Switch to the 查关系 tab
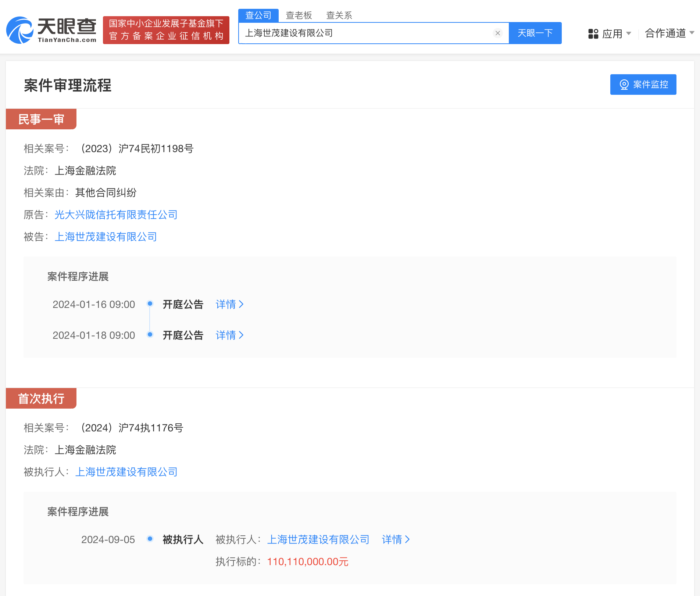This screenshot has height=596, width=700. pyautogui.click(x=339, y=15)
